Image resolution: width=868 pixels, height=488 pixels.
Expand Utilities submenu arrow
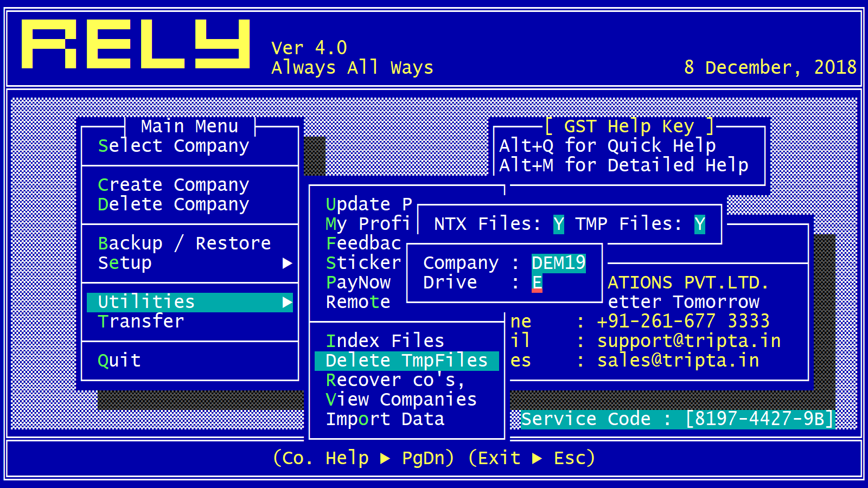pos(288,303)
